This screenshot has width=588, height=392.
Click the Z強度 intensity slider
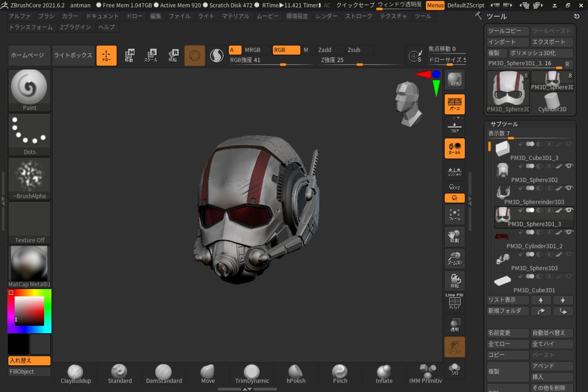pos(360,60)
